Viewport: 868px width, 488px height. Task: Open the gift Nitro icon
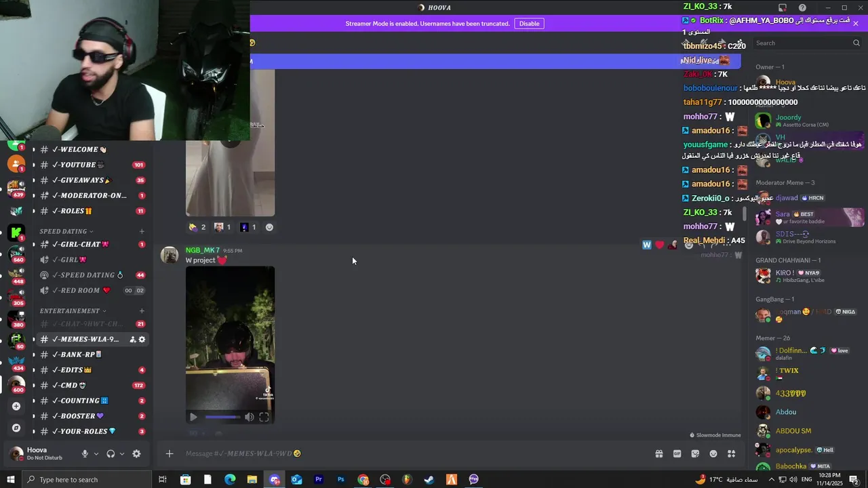(x=658, y=453)
